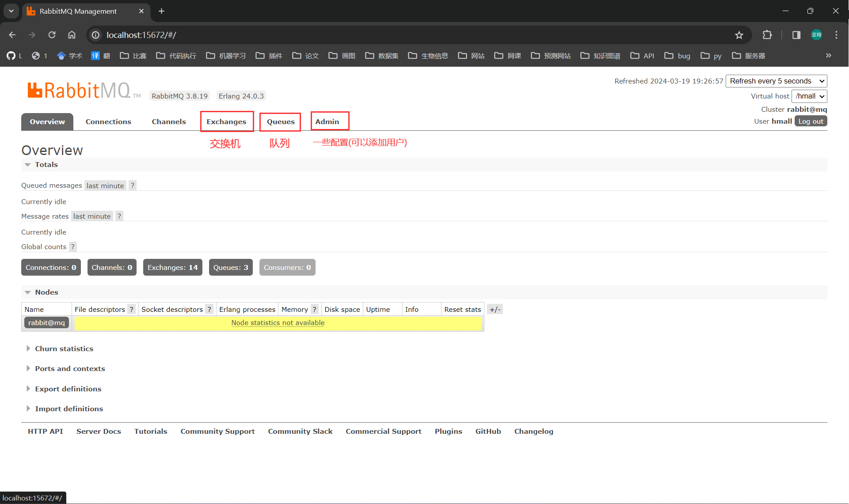Open the refresh interval dropdown
Screen dimensions: 849x504
pyautogui.click(x=776, y=81)
